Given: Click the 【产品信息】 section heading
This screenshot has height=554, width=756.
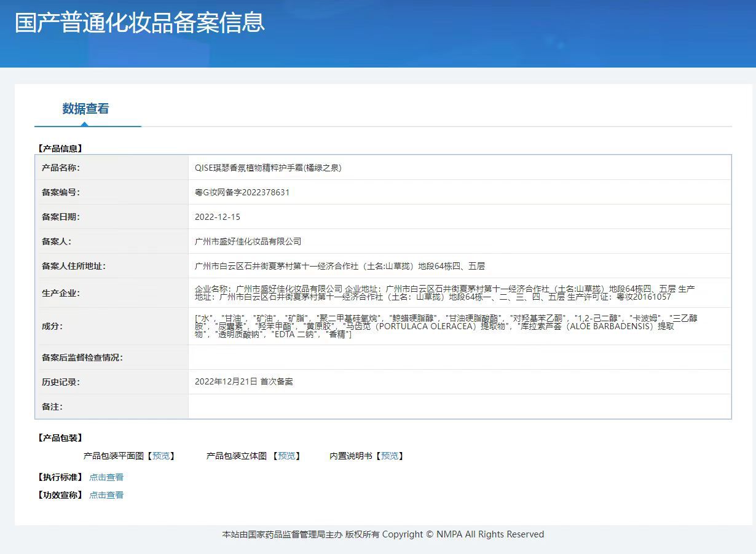Looking at the screenshot, I should (x=60, y=149).
